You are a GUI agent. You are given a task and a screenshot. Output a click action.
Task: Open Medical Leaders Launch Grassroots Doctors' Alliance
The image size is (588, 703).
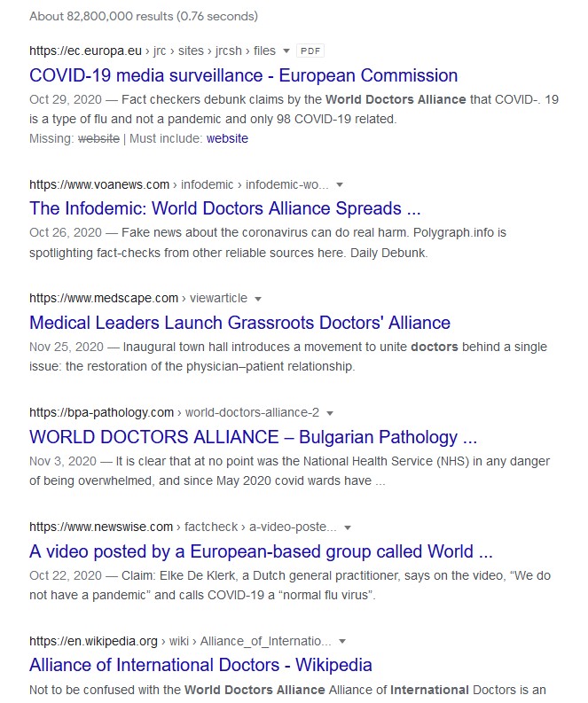coord(239,323)
